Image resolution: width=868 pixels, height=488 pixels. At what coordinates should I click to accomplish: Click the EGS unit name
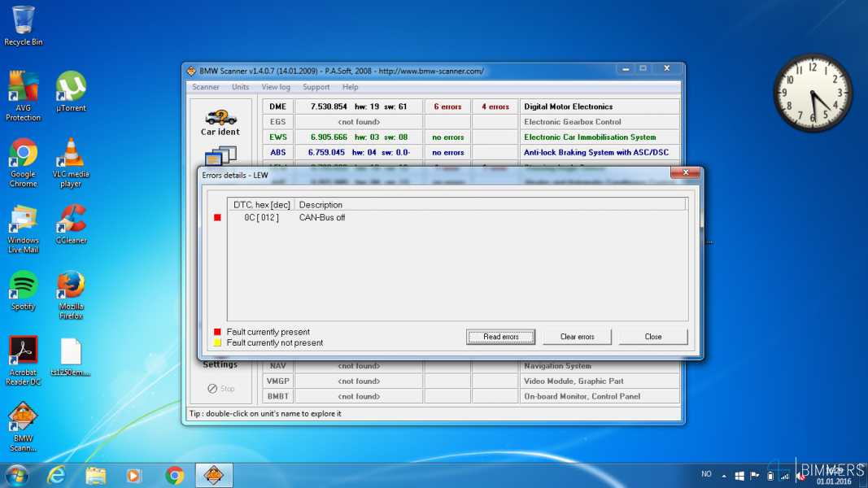pos(278,122)
